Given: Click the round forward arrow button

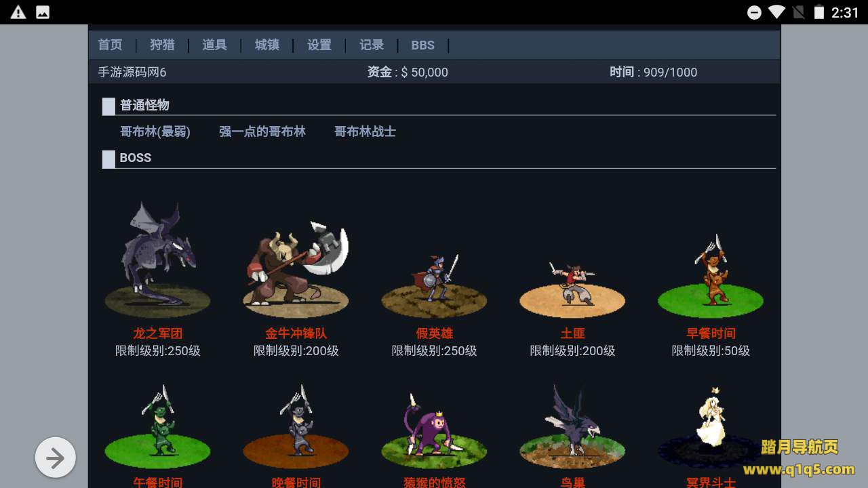Looking at the screenshot, I should [x=56, y=457].
